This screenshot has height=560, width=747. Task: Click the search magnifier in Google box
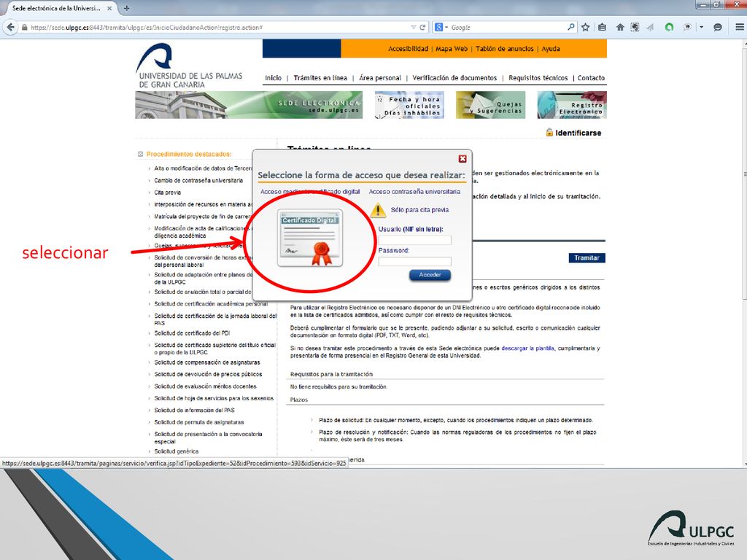tap(570, 27)
